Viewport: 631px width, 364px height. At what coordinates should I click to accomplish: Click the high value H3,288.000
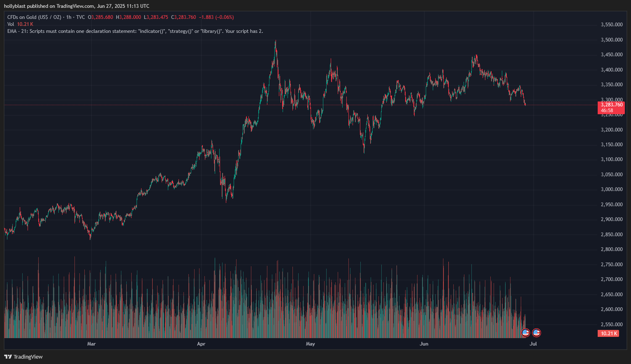coord(128,17)
